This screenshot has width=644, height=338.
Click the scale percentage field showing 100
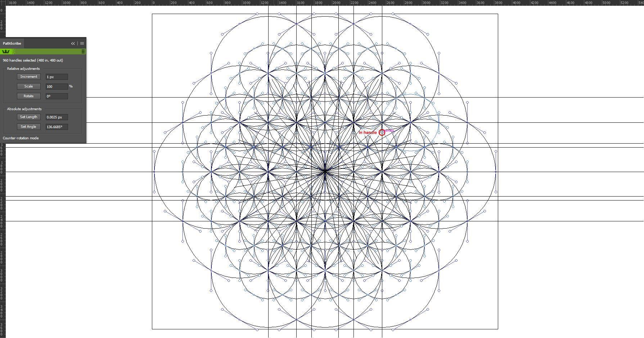[56, 86]
